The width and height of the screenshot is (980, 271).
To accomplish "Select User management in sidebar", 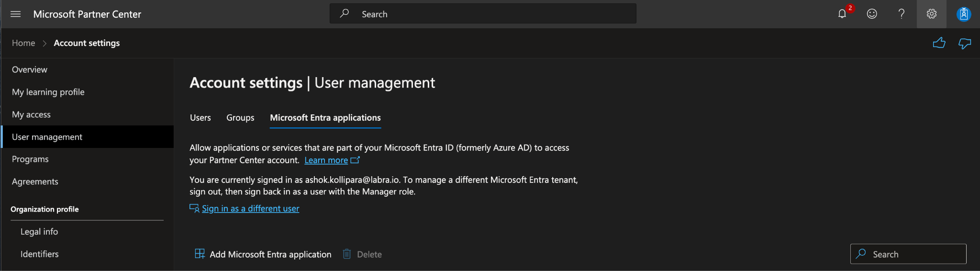I will coord(88,137).
